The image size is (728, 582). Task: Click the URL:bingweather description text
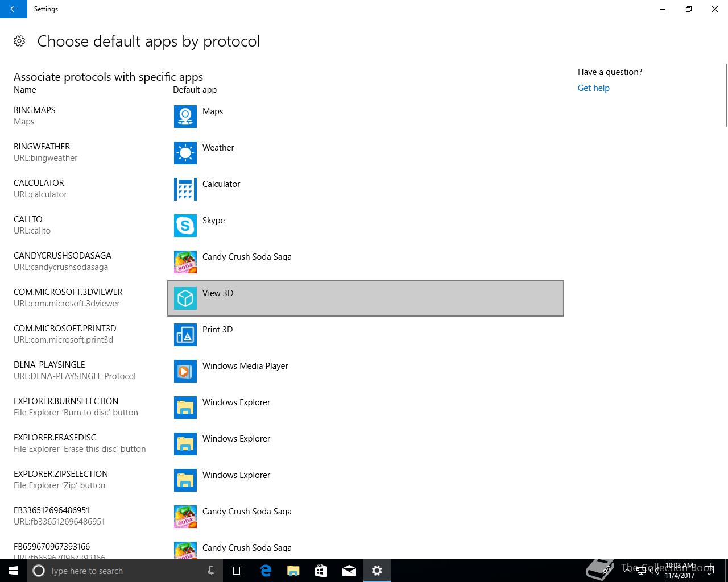[x=45, y=158]
